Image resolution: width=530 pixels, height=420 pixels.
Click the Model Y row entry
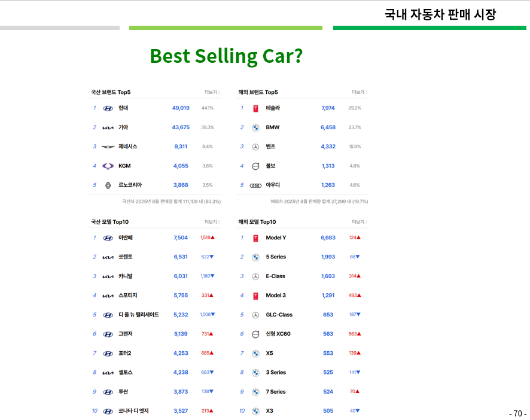click(x=276, y=238)
